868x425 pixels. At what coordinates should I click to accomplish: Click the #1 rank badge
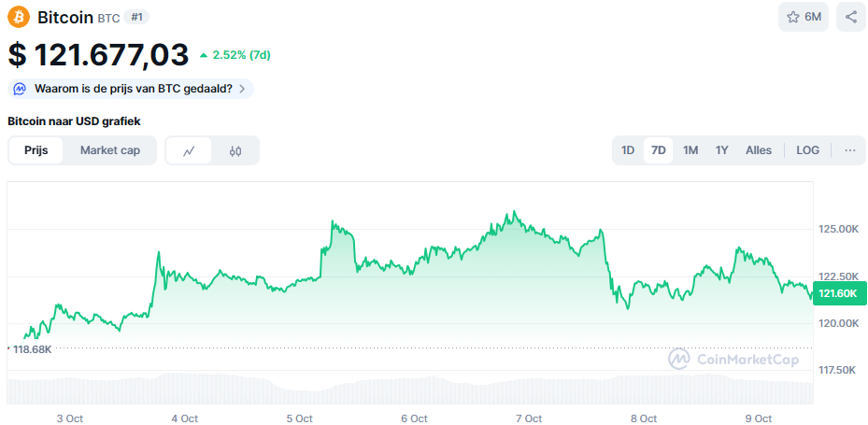pyautogui.click(x=136, y=17)
